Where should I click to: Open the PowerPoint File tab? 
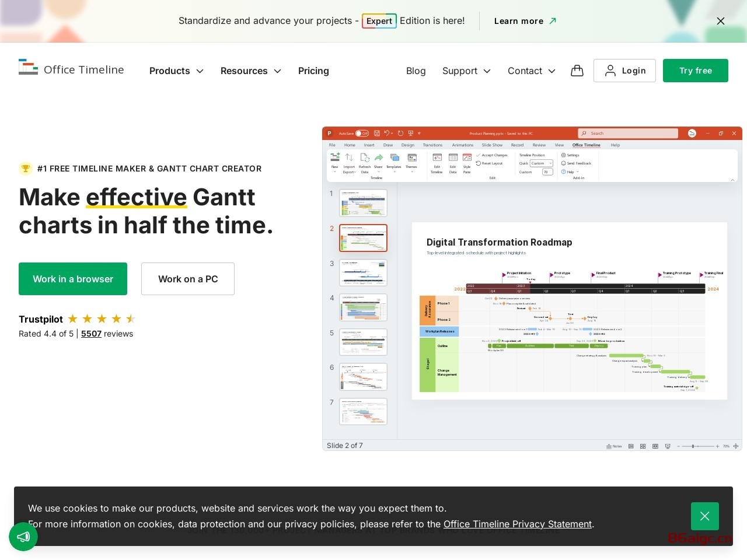[x=332, y=145]
